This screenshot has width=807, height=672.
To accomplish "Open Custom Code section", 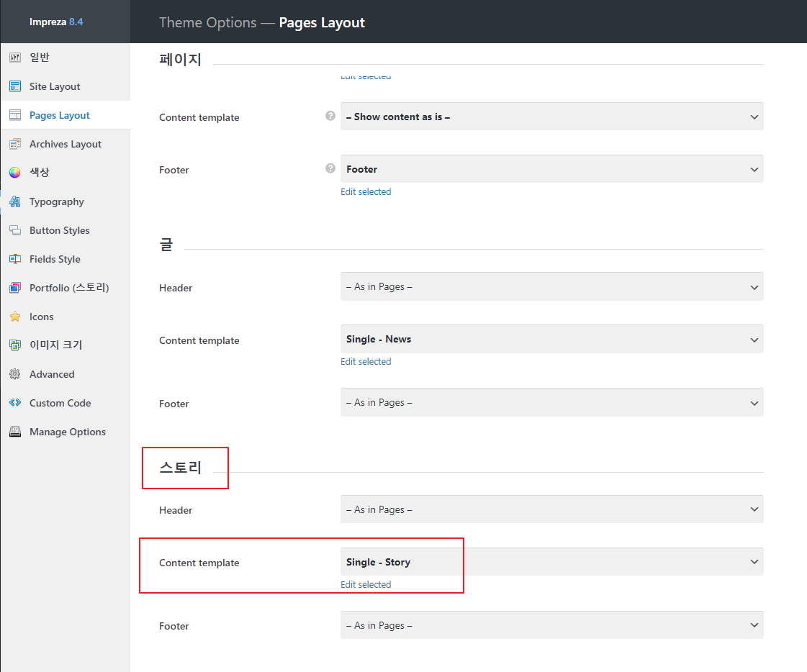I will (x=66, y=403).
